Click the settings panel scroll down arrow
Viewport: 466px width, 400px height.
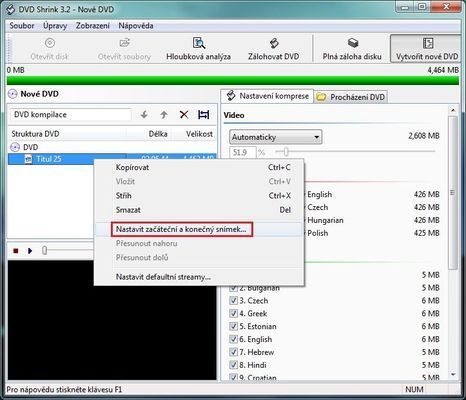click(453, 375)
